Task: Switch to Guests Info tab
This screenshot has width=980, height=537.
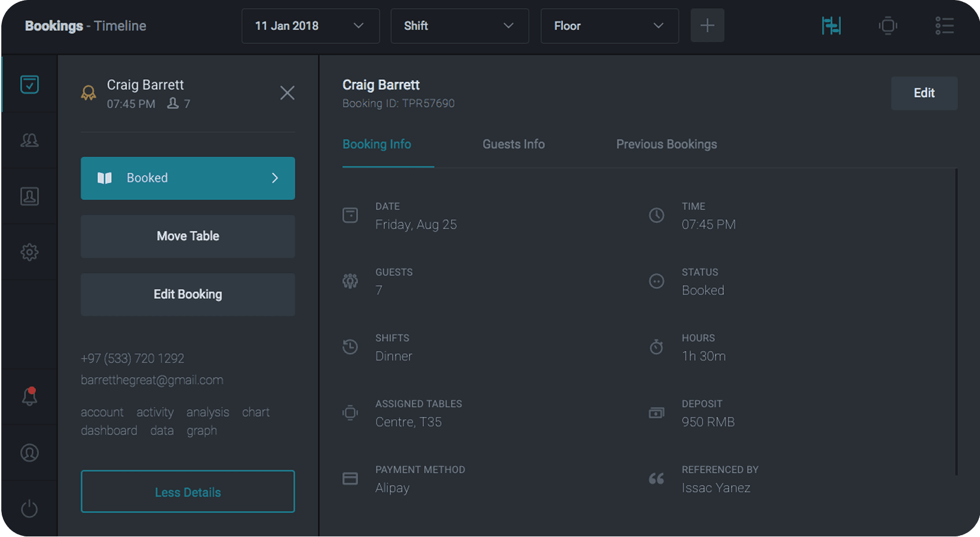Action: click(513, 145)
